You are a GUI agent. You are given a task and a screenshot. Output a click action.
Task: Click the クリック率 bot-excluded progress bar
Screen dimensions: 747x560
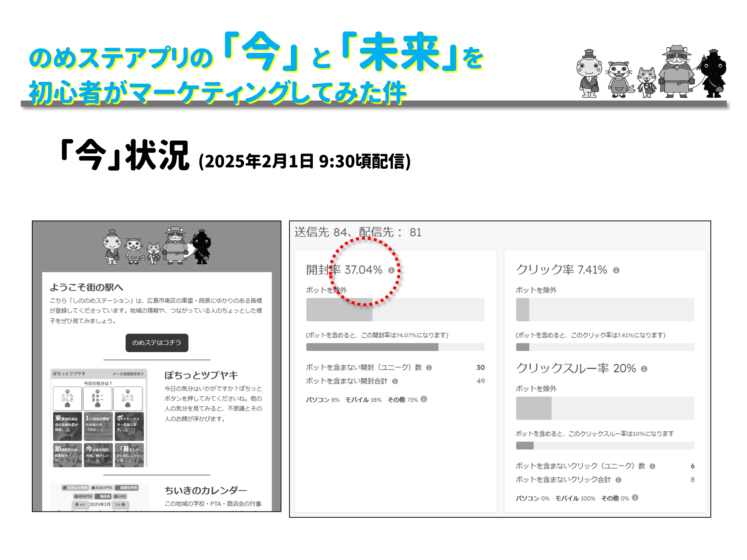(605, 310)
